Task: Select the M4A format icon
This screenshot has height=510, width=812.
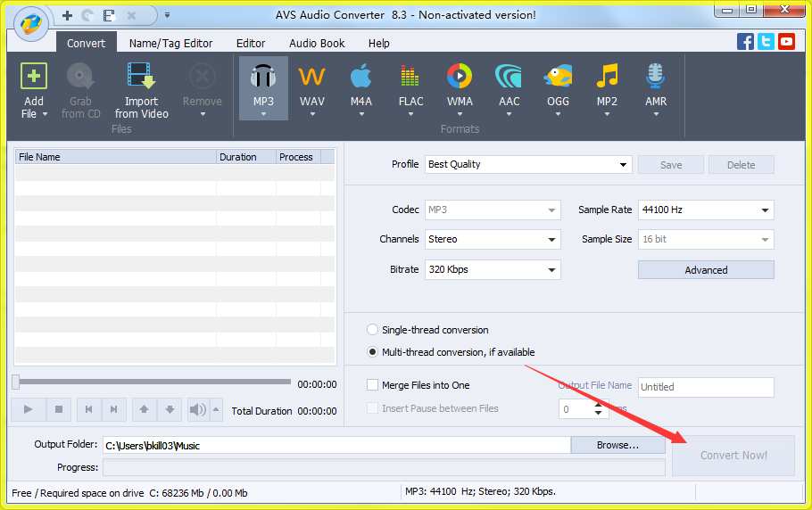Action: (361, 76)
